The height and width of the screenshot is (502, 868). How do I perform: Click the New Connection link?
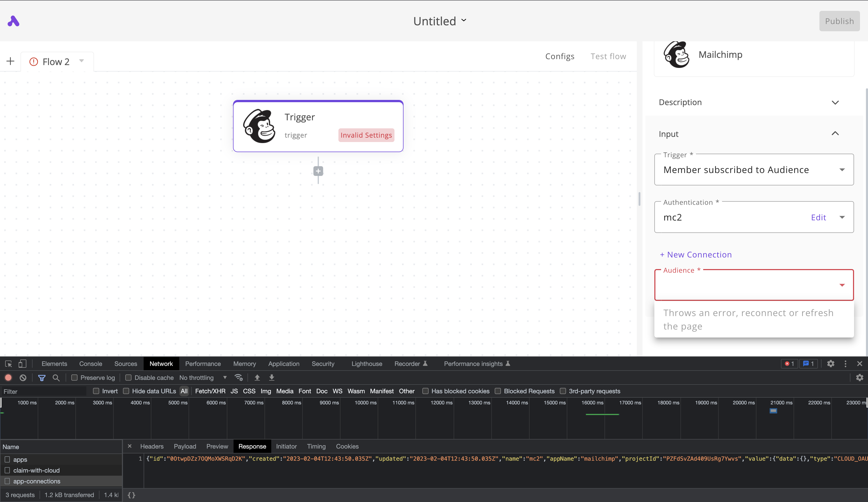coord(696,254)
